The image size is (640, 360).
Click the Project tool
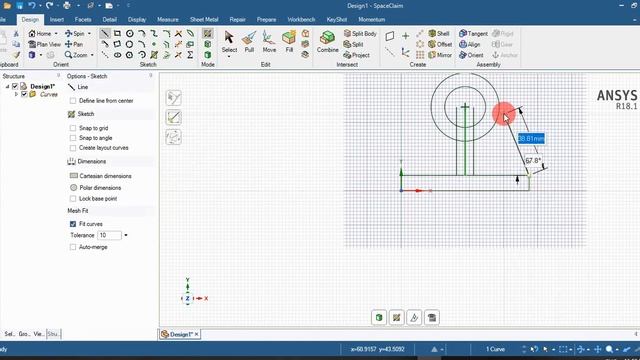coord(356,55)
